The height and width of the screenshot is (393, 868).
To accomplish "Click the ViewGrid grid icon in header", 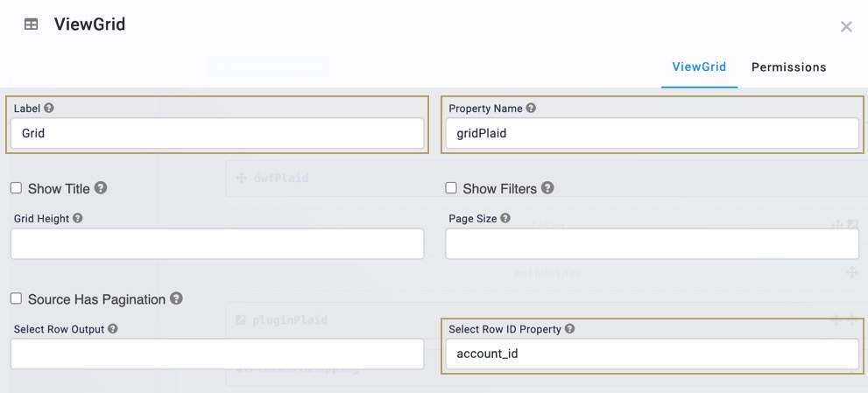I will (x=31, y=25).
